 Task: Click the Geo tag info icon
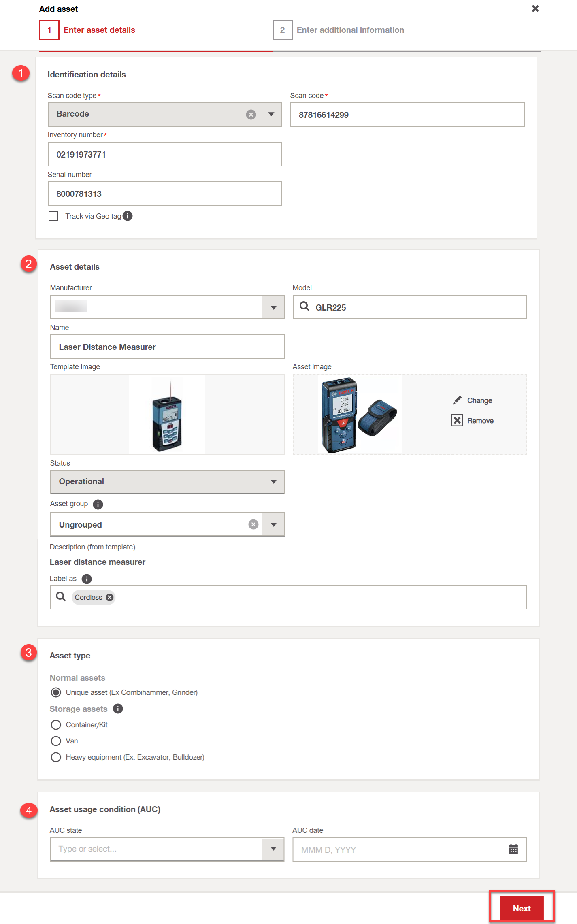coord(128,216)
